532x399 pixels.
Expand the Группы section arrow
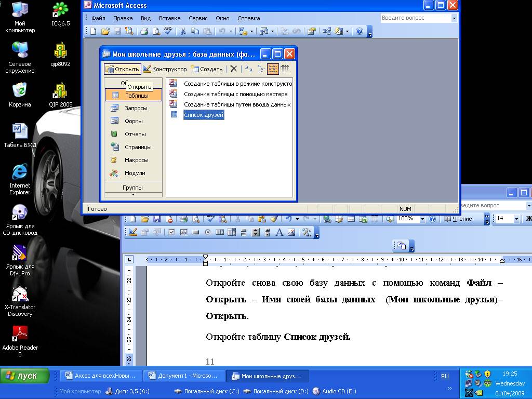(133, 195)
